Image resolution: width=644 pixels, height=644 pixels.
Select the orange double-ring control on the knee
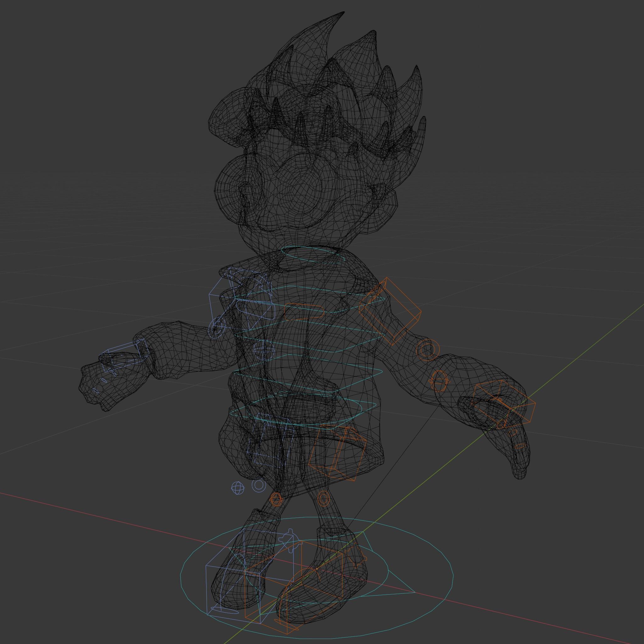coord(323,499)
